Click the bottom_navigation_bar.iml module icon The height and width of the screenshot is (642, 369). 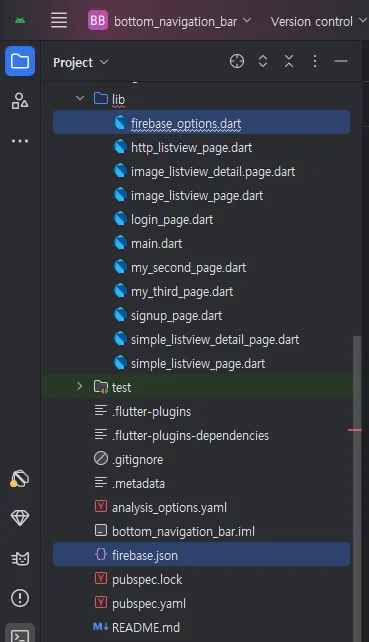coord(101,530)
